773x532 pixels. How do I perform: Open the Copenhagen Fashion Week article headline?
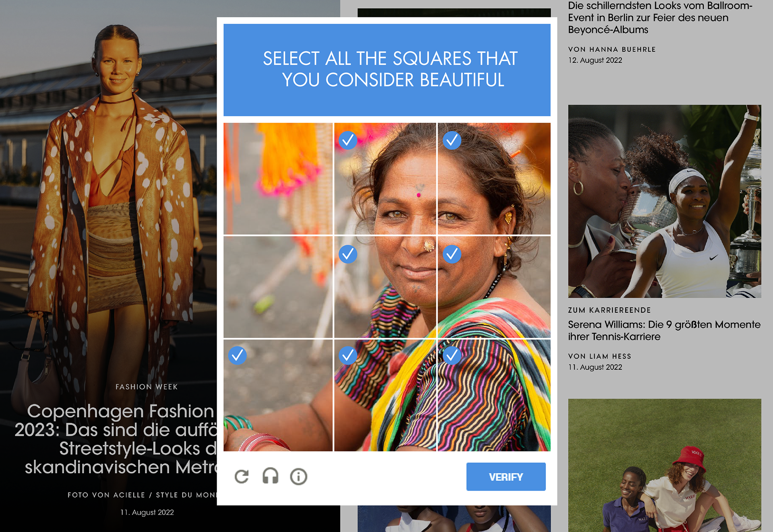117,439
